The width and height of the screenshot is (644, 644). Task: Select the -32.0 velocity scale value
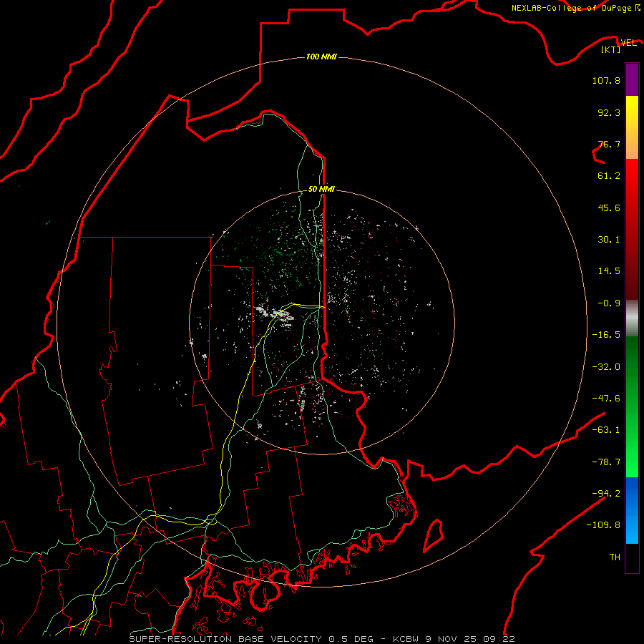606,367
